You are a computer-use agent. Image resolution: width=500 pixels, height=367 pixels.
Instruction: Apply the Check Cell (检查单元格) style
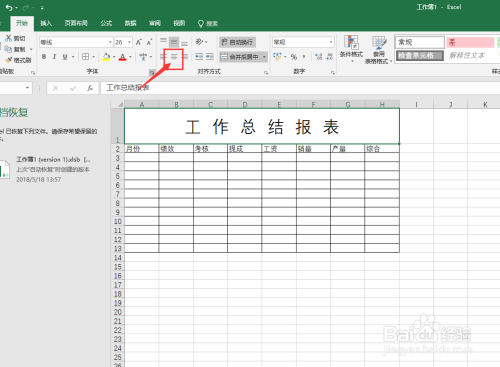click(420, 55)
